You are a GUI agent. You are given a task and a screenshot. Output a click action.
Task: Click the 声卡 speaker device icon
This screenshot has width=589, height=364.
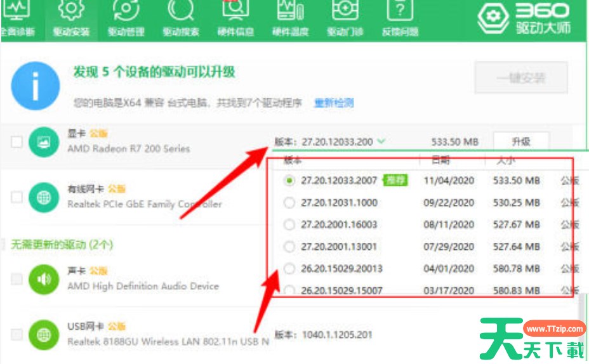pos(44,279)
